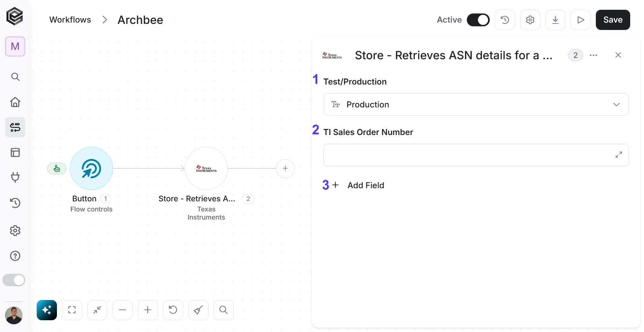This screenshot has width=644, height=332.
Task: Reset canvas with undo arrow button
Action: pyautogui.click(x=173, y=310)
